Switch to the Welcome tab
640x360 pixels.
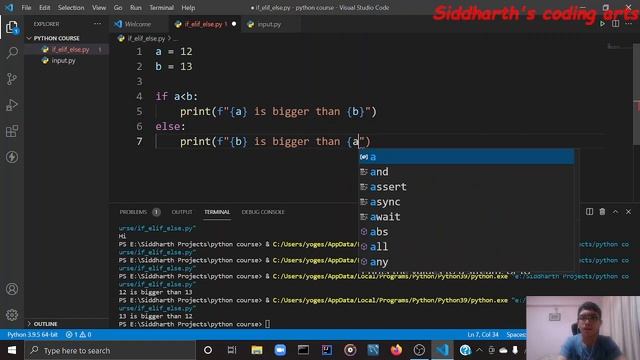138,24
